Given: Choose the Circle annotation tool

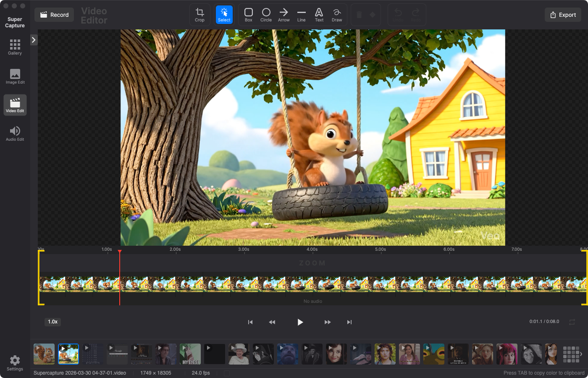Looking at the screenshot, I should (x=266, y=14).
